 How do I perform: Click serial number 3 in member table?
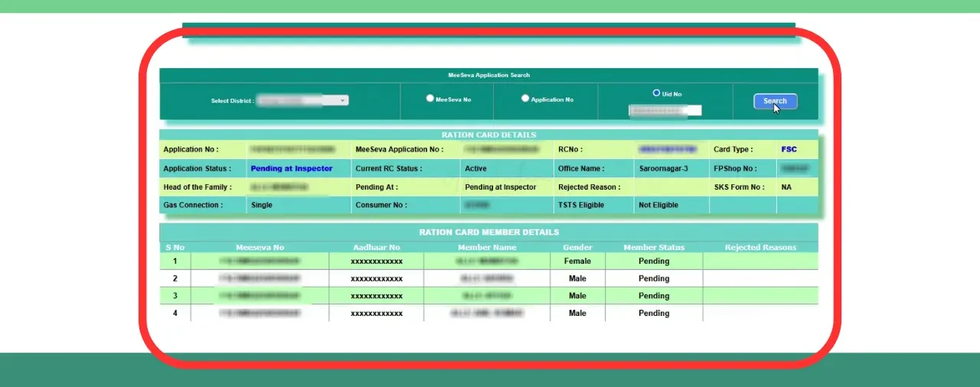click(x=175, y=296)
